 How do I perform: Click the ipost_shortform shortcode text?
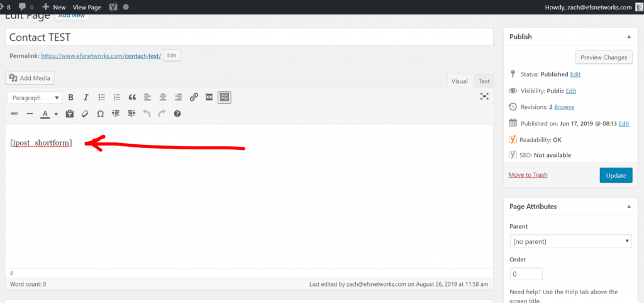pyautogui.click(x=41, y=142)
